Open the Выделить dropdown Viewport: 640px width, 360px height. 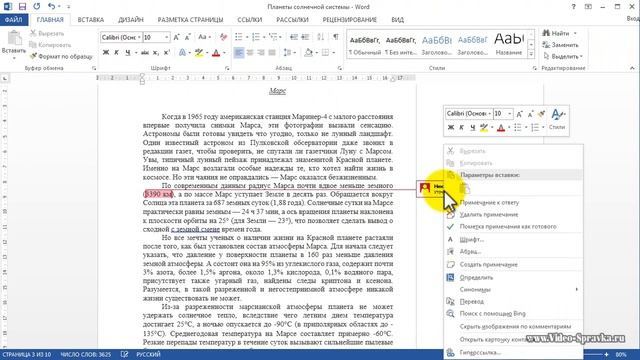tap(564, 56)
